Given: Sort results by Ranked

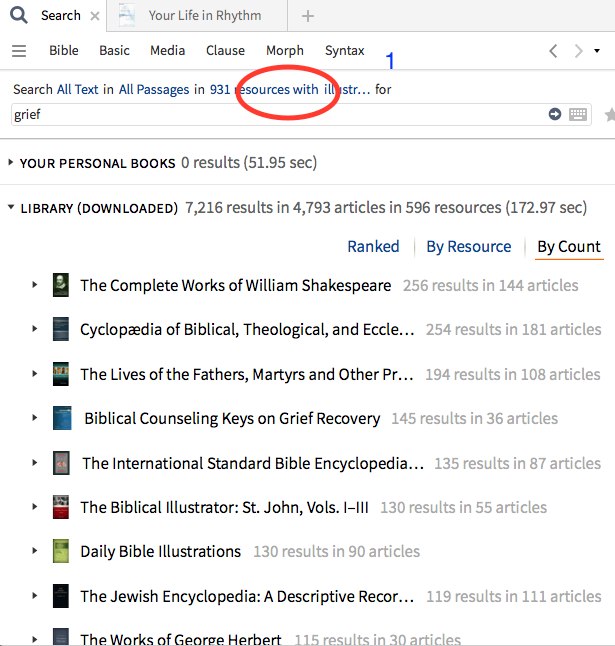Looking at the screenshot, I should tap(373, 246).
